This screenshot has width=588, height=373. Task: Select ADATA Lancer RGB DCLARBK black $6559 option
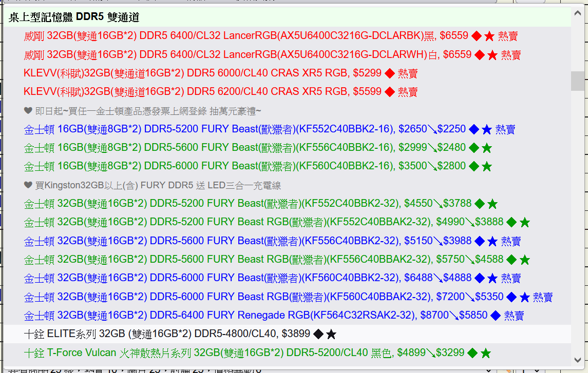point(287,36)
